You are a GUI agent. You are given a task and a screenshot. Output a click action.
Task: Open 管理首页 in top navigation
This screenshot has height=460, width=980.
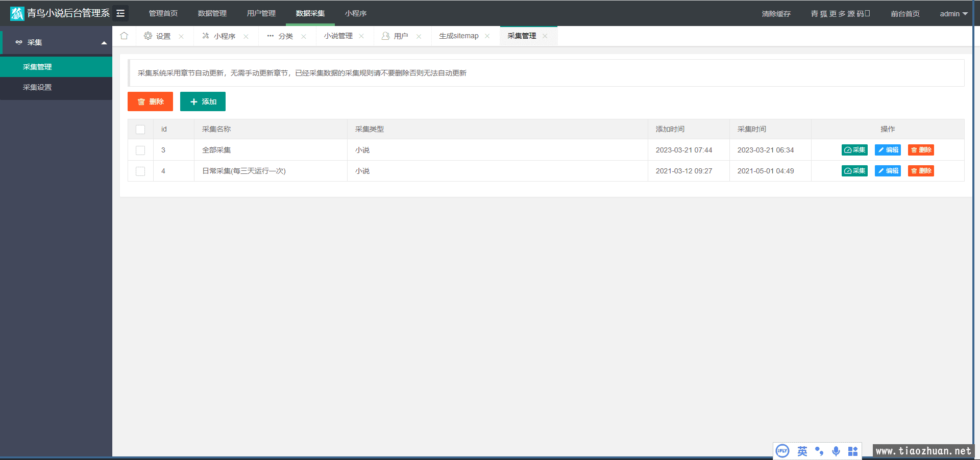[163, 13]
